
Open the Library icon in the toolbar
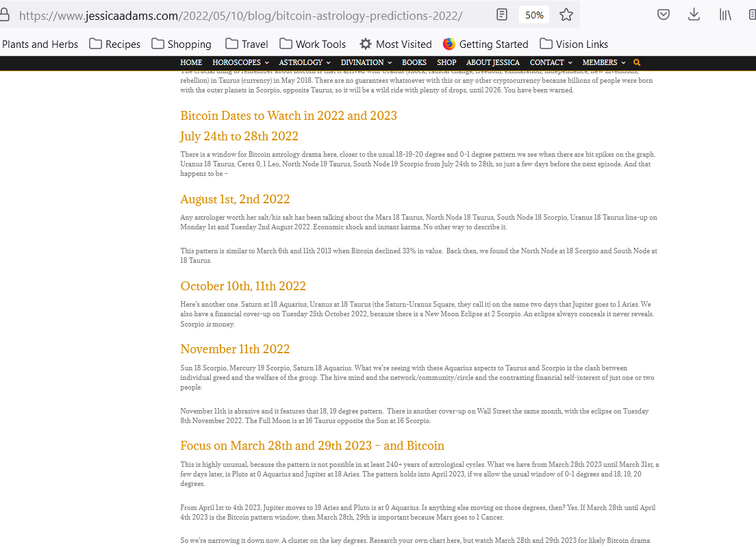click(725, 14)
